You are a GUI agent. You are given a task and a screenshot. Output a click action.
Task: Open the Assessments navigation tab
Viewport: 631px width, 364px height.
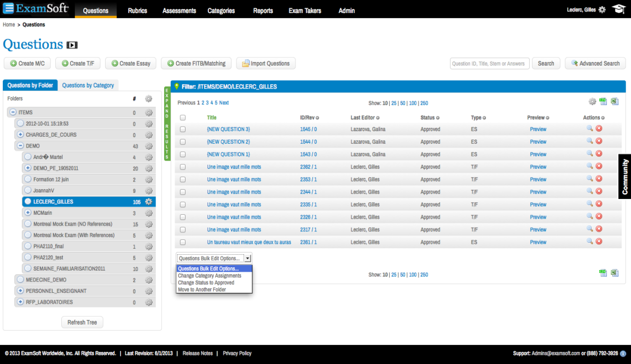click(179, 10)
